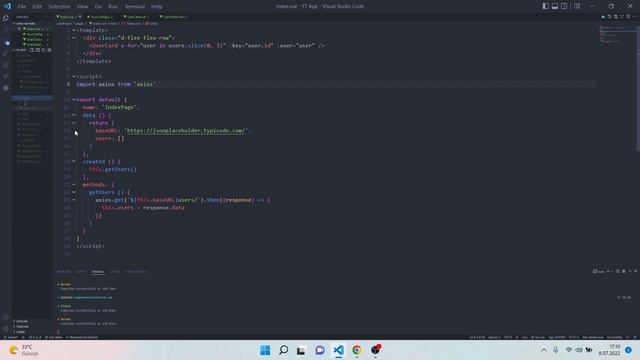Toggle the bottom panel visibility
This screenshot has height=360, width=640.
click(555, 6)
